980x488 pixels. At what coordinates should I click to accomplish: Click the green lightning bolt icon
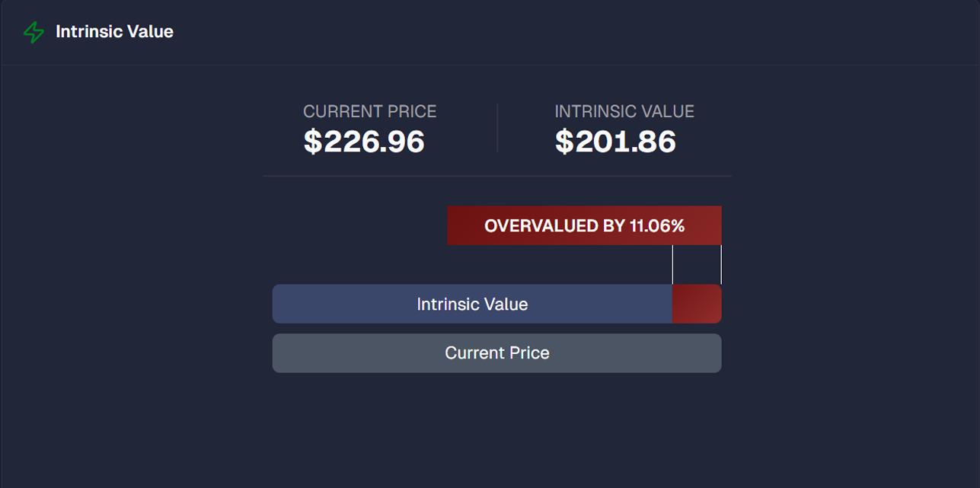pos(34,32)
